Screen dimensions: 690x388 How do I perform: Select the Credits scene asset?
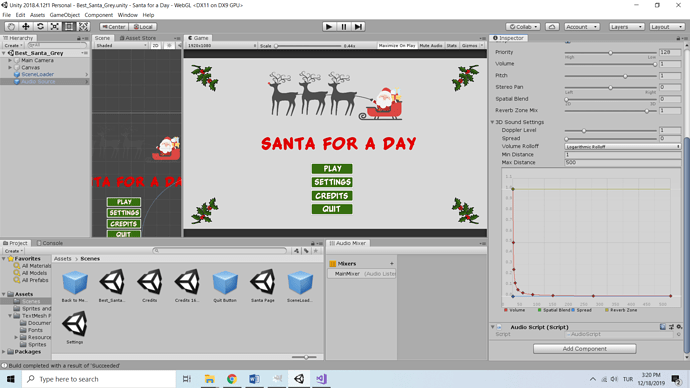(150, 286)
